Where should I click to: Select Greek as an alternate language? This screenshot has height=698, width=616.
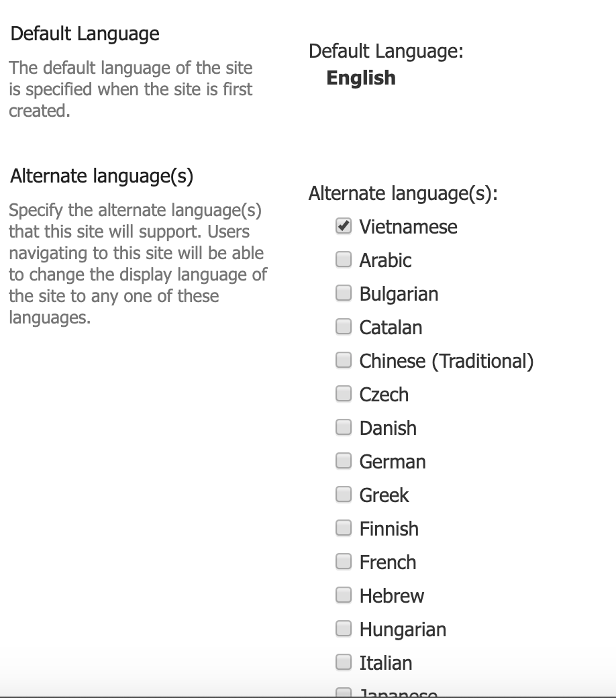click(x=343, y=494)
